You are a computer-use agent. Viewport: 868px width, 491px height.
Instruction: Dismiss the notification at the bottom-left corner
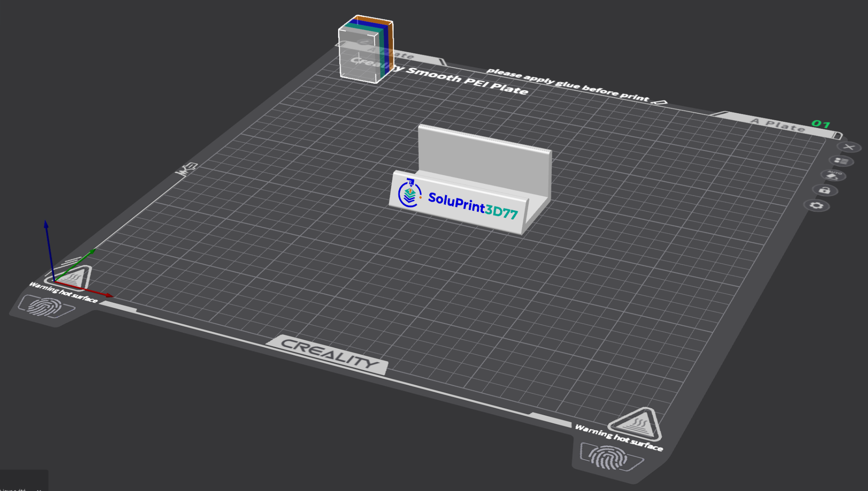(x=39, y=489)
